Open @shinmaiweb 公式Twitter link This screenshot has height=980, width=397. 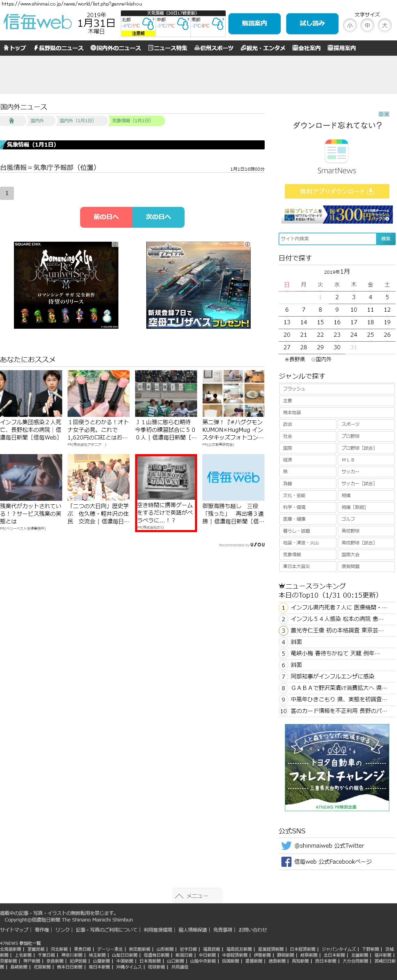point(329,845)
